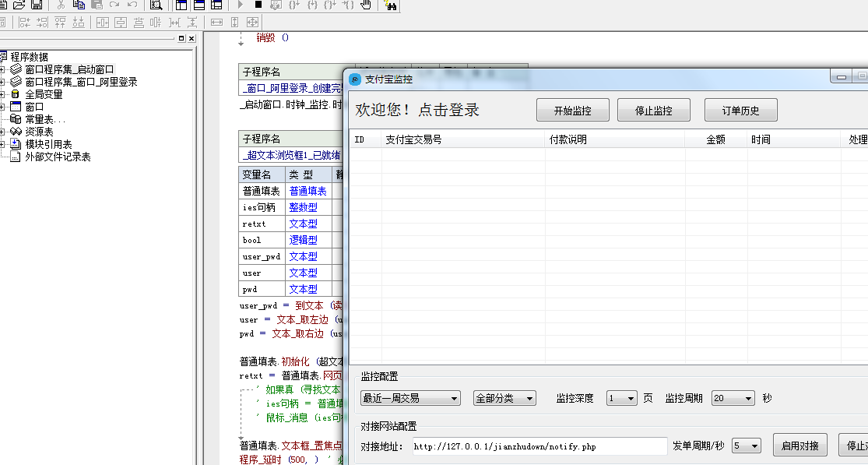This screenshot has height=465, width=868.
Task: Close the program data tree panel
Action: [192, 38]
